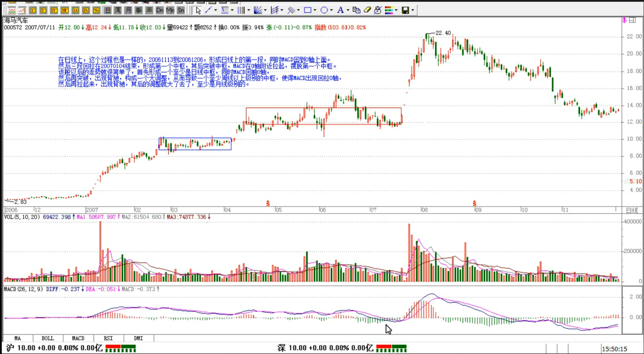The image size is (644, 354).
Task: Select the arrow pointer tool
Action: click(198, 11)
